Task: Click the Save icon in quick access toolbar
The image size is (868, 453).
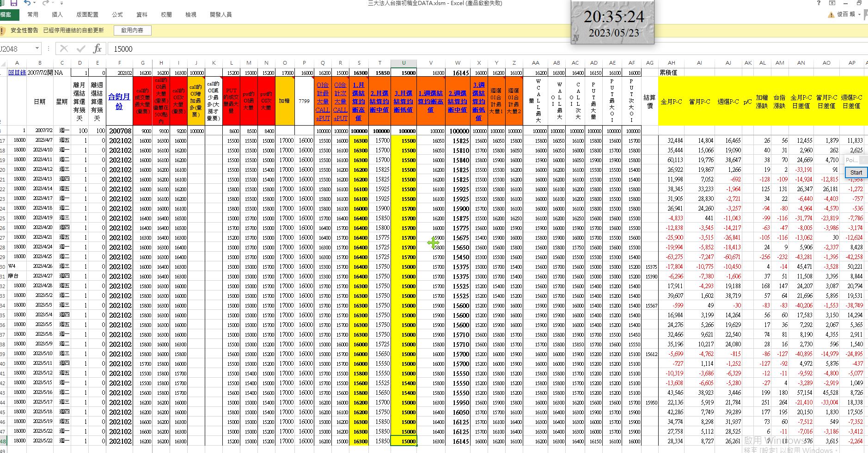Action: [14, 3]
